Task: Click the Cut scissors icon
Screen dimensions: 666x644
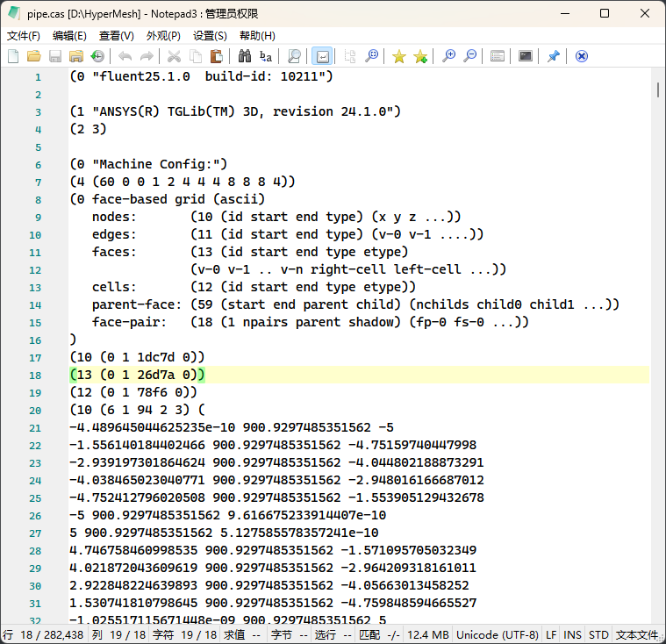Action: pyautogui.click(x=174, y=56)
